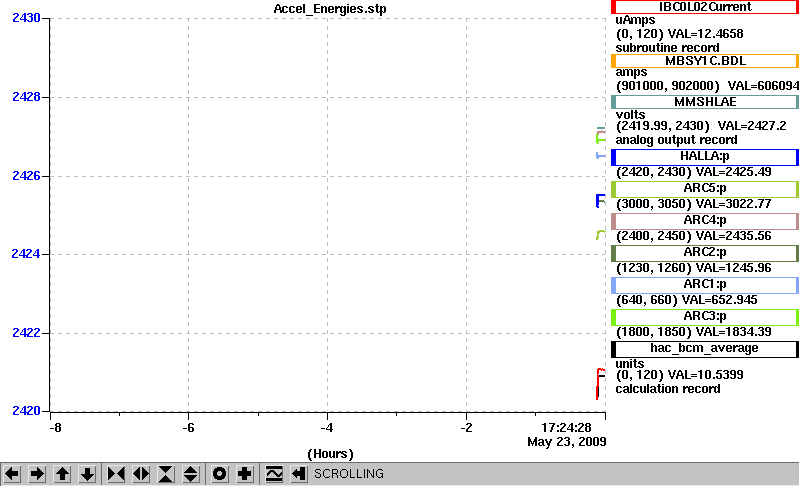This screenshot has width=799, height=486.
Task: Click the circle auto-scale icon
Action: click(x=220, y=474)
